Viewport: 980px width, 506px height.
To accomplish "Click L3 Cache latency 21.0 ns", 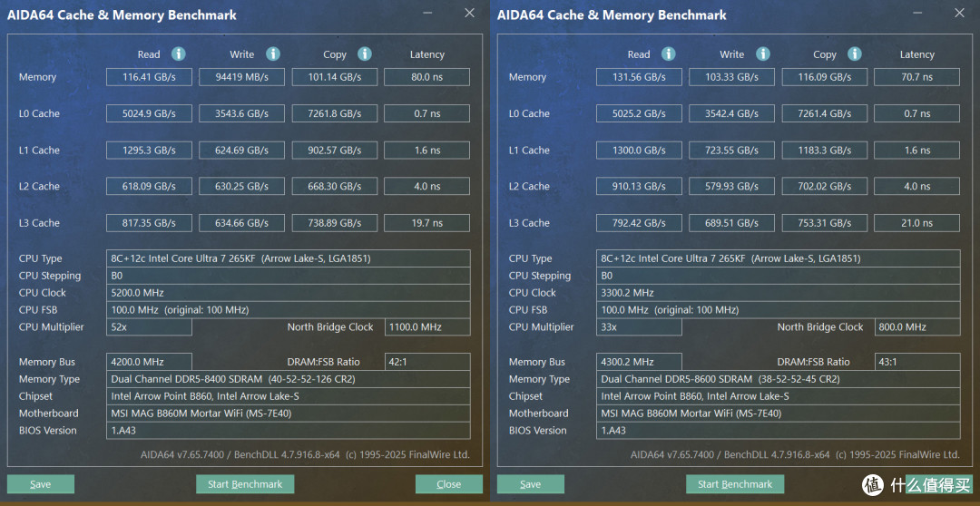I will point(916,223).
